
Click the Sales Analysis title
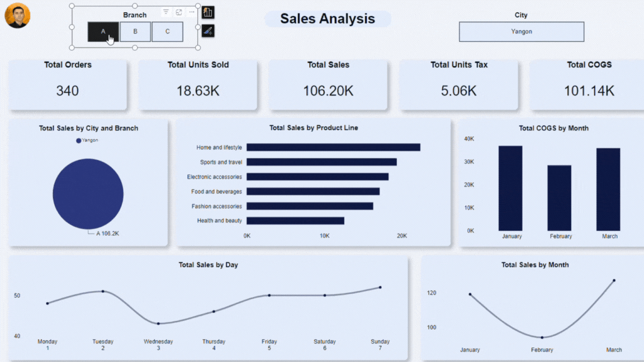pos(328,18)
